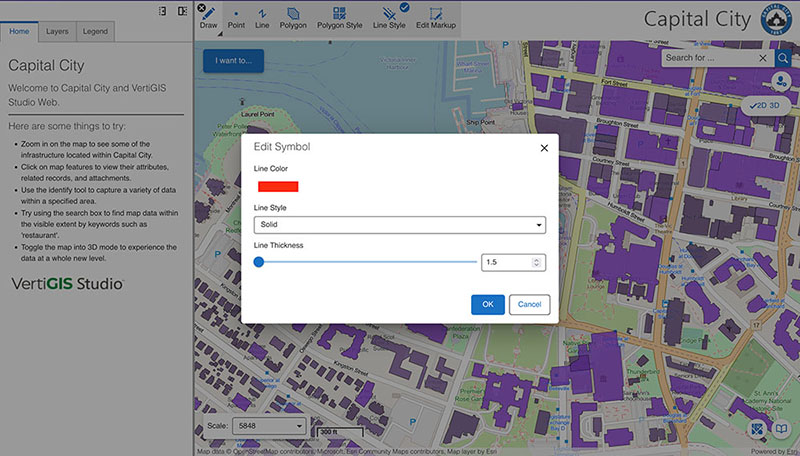This screenshot has height=456, width=800.
Task: Switch to the Legend tab
Action: 95,31
